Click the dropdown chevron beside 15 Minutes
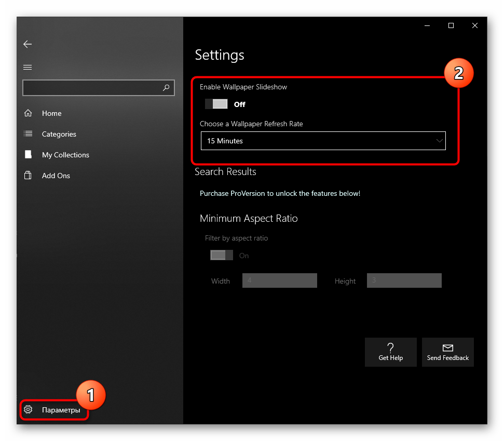 click(439, 141)
